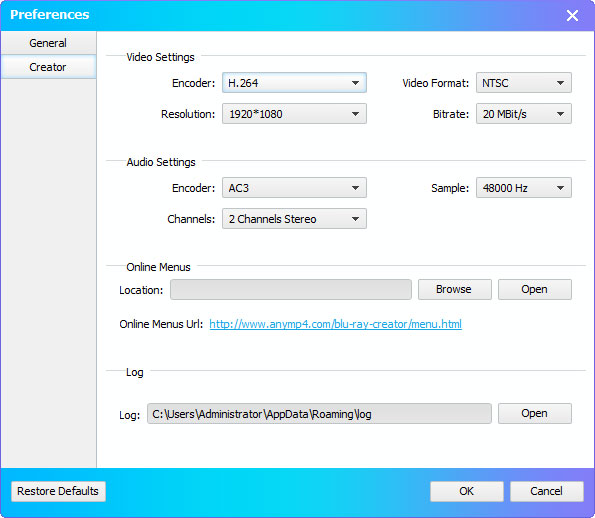The width and height of the screenshot is (595, 518).
Task: Click the Audio Settings section heading
Action: [x=161, y=162]
